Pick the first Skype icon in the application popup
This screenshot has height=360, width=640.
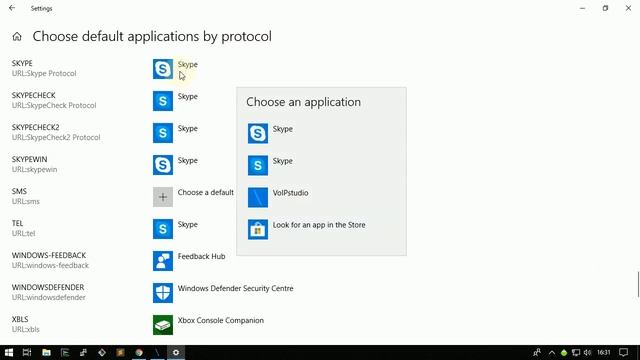(258, 133)
